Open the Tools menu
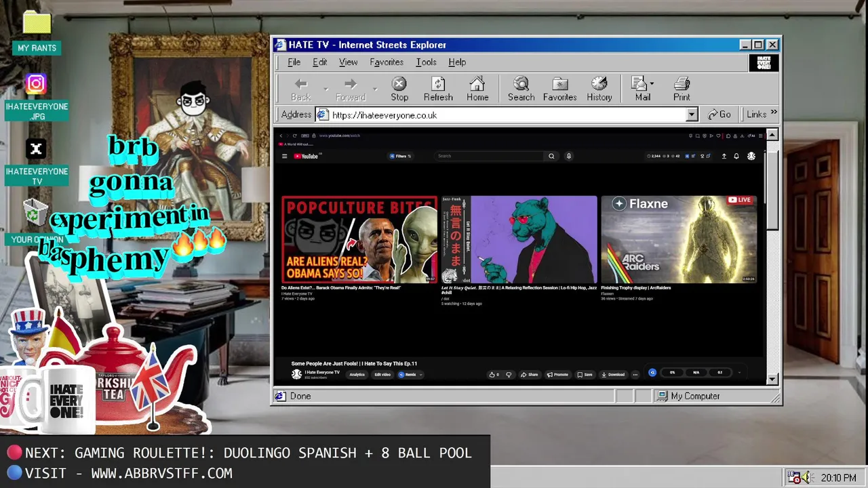 [426, 62]
